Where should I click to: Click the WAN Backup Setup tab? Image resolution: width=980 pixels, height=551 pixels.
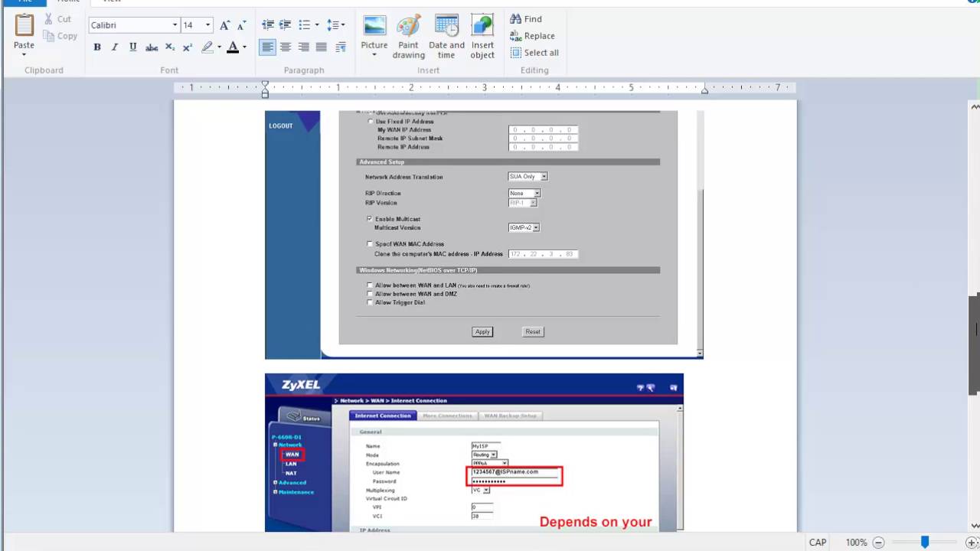pos(510,416)
